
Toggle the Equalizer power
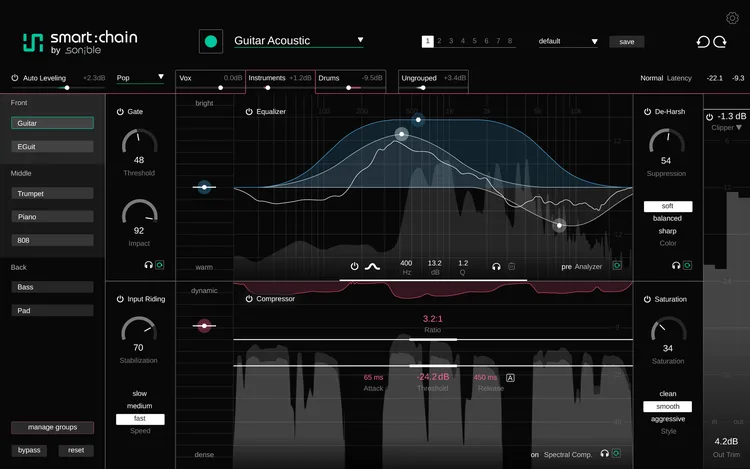pos(249,111)
